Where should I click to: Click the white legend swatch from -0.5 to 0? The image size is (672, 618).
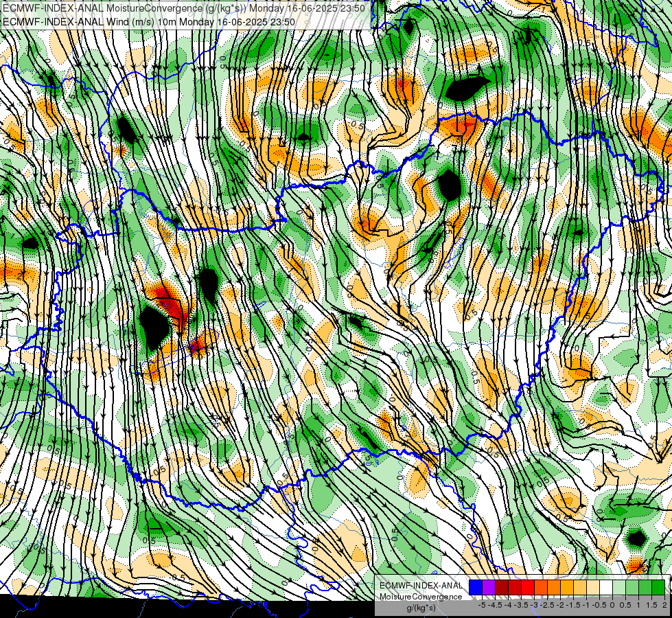pos(606,587)
